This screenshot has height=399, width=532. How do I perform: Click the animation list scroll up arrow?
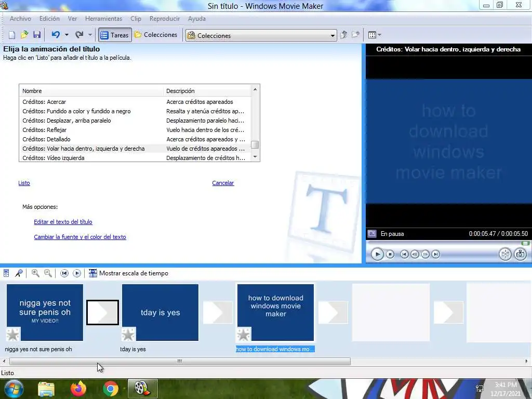(x=255, y=89)
